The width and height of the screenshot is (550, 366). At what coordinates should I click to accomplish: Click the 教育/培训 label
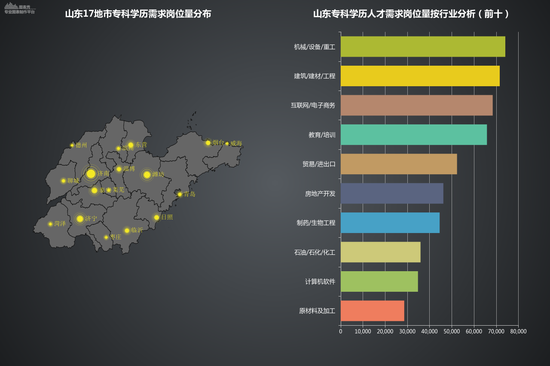[x=322, y=135]
